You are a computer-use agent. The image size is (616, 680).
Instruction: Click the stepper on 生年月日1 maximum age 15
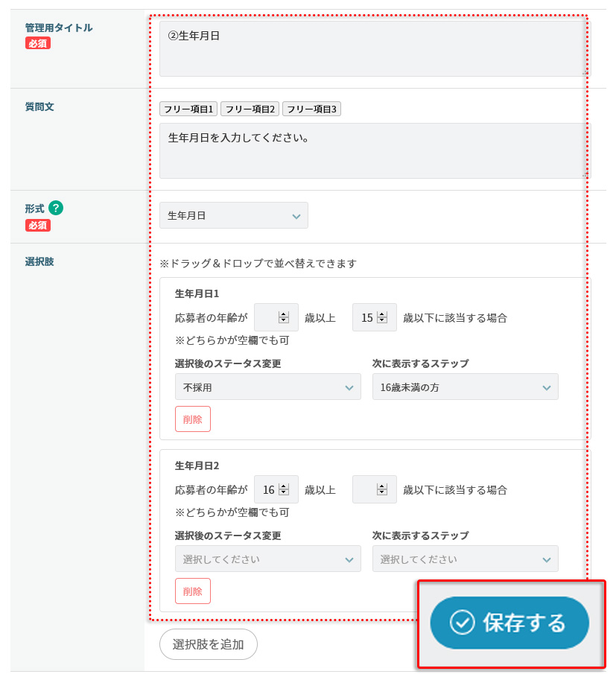[382, 317]
